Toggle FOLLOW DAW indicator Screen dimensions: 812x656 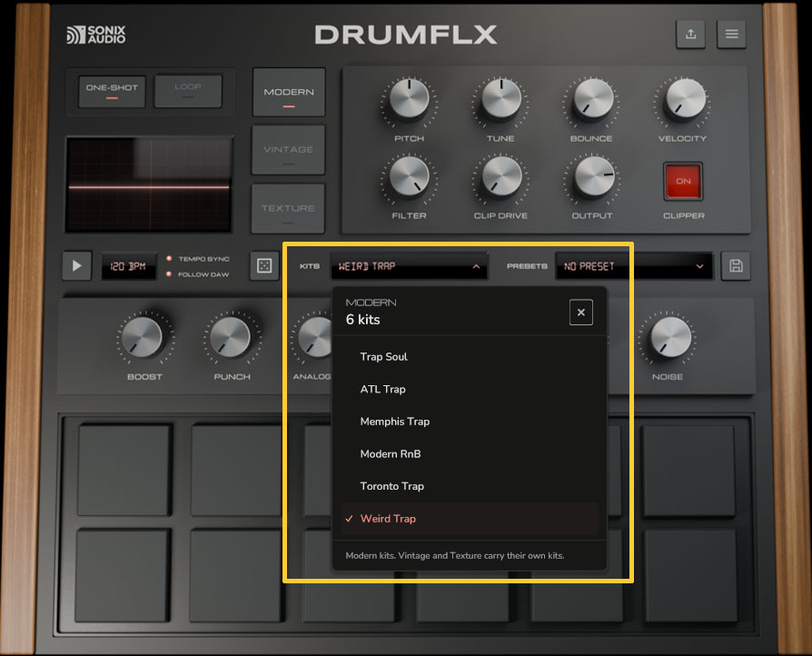tap(198, 274)
